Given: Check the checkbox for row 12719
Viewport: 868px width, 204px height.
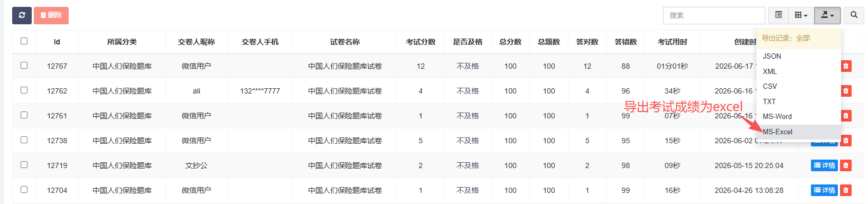Looking at the screenshot, I should (24, 164).
